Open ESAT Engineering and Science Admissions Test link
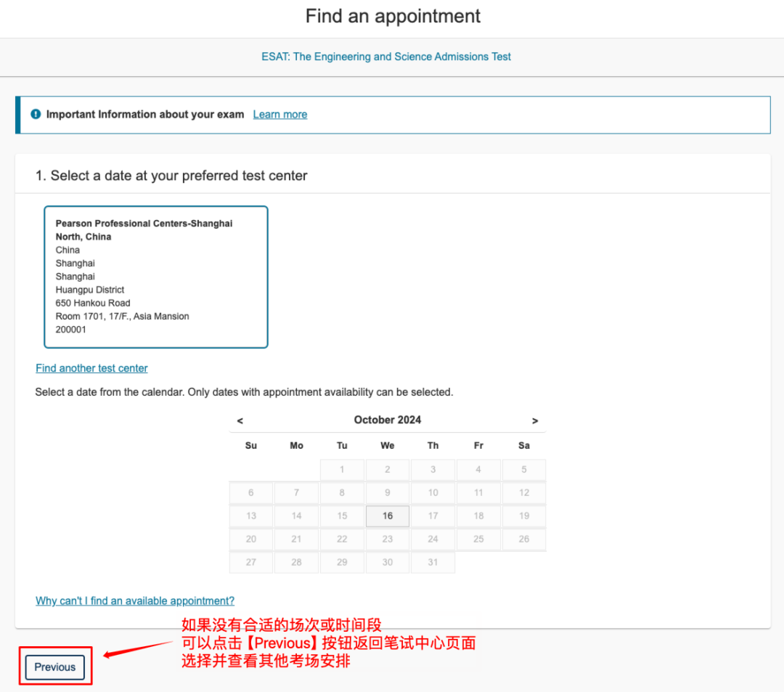 coord(386,57)
